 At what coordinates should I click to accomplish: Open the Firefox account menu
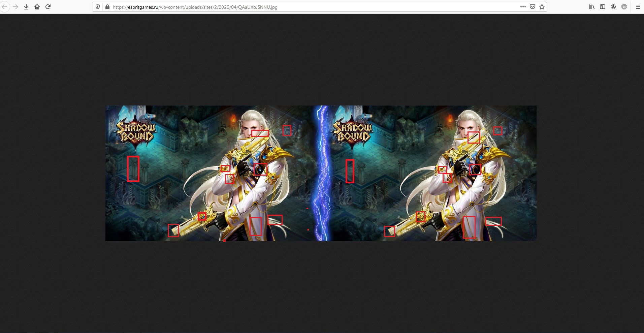coord(613,7)
